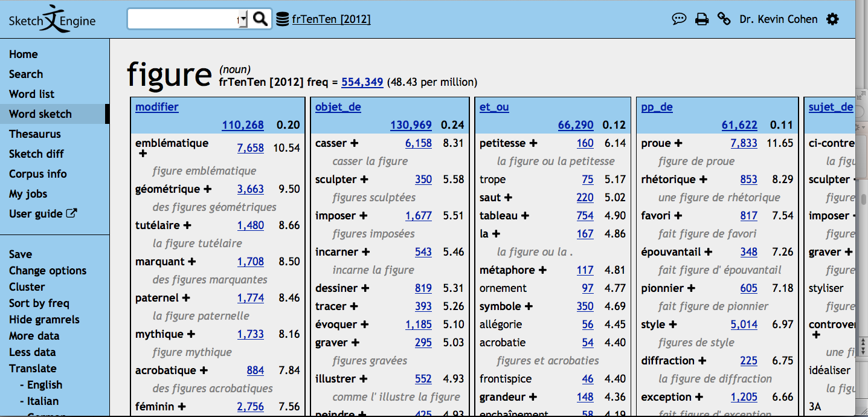868x417 pixels.
Task: Click the 554,349 frequency link
Action: pyautogui.click(x=362, y=82)
